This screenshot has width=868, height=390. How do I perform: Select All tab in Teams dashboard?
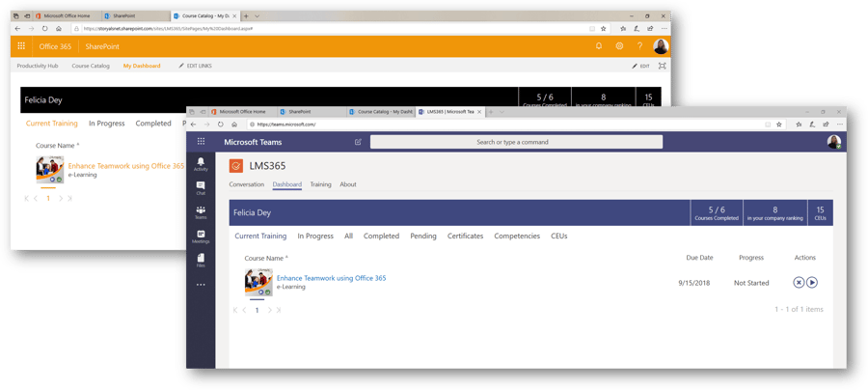[x=349, y=236]
